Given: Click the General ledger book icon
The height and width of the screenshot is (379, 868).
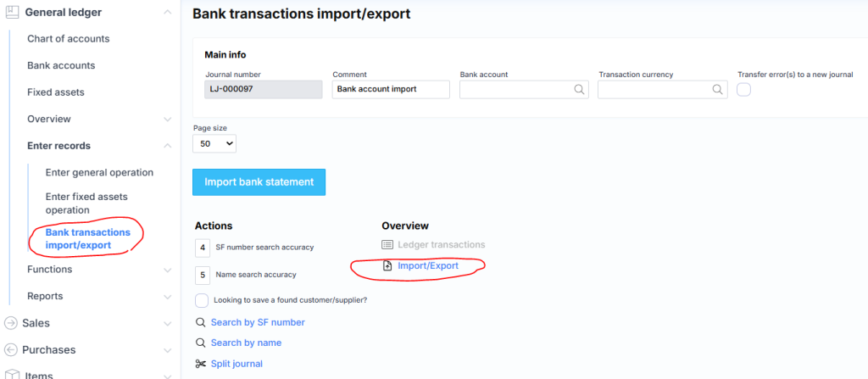Looking at the screenshot, I should 12,12.
